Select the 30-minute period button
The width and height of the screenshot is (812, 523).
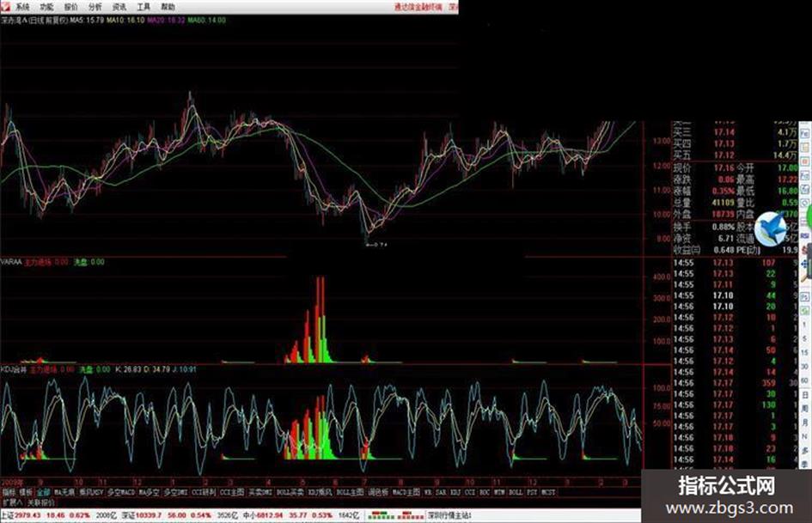tap(804, 366)
